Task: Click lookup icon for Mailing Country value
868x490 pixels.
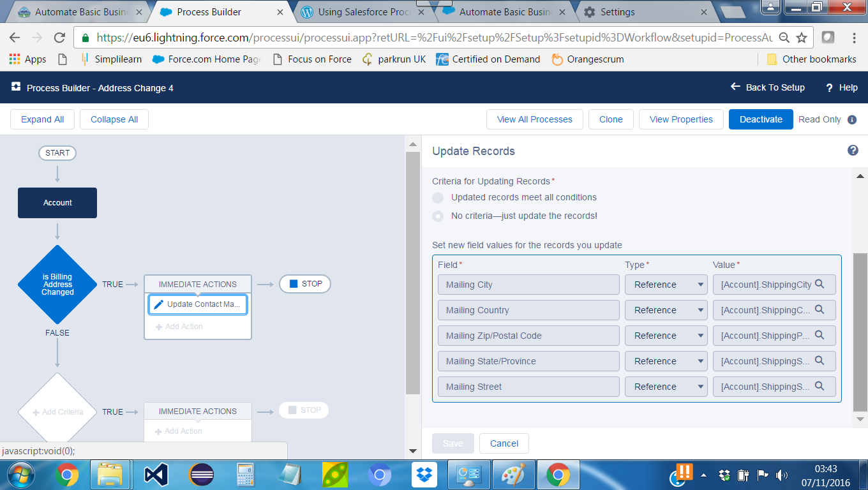Action: [820, 309]
